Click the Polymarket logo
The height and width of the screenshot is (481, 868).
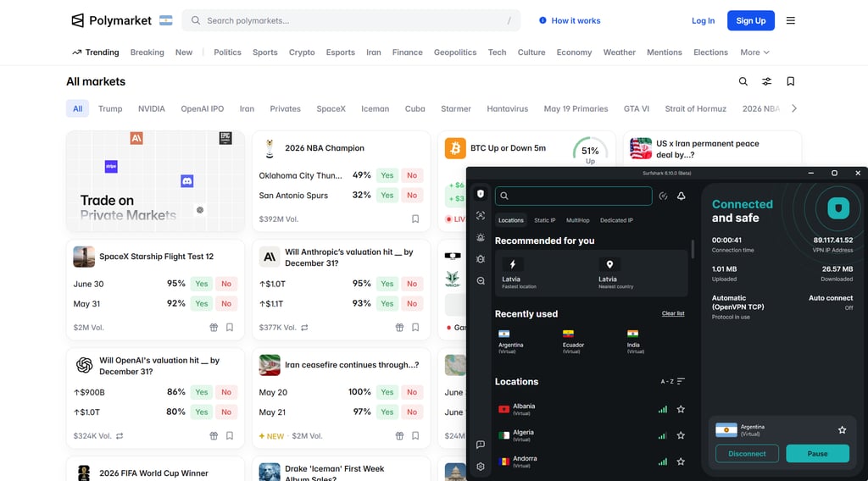point(111,20)
